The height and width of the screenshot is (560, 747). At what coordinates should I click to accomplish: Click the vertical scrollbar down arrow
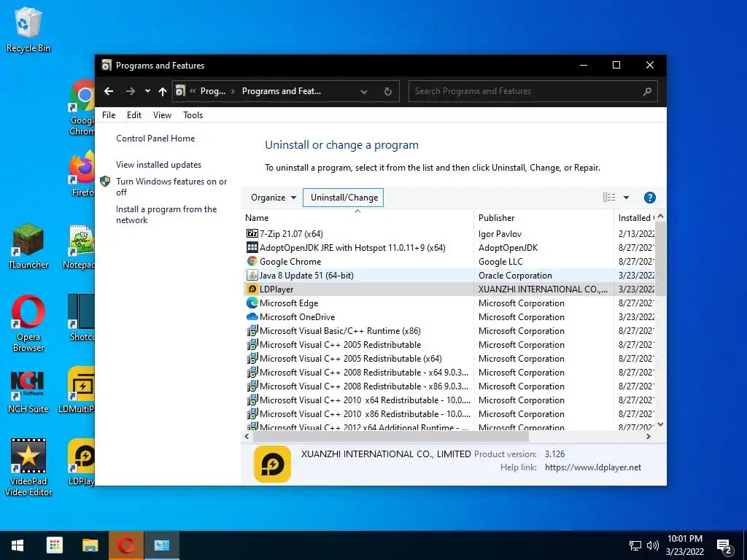coord(660,424)
